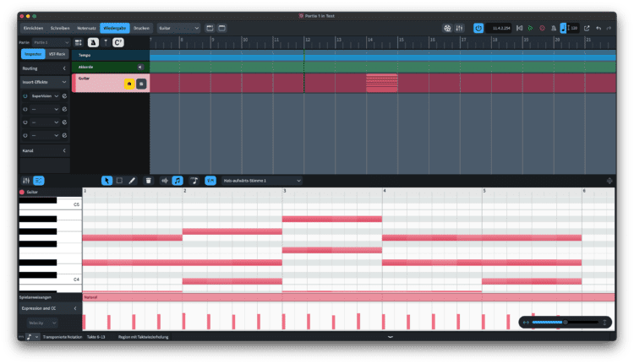Toggle fixed tempo mode quarter-note button
Image resolution: width=634 pixels, height=364 pixels.
pos(563,28)
